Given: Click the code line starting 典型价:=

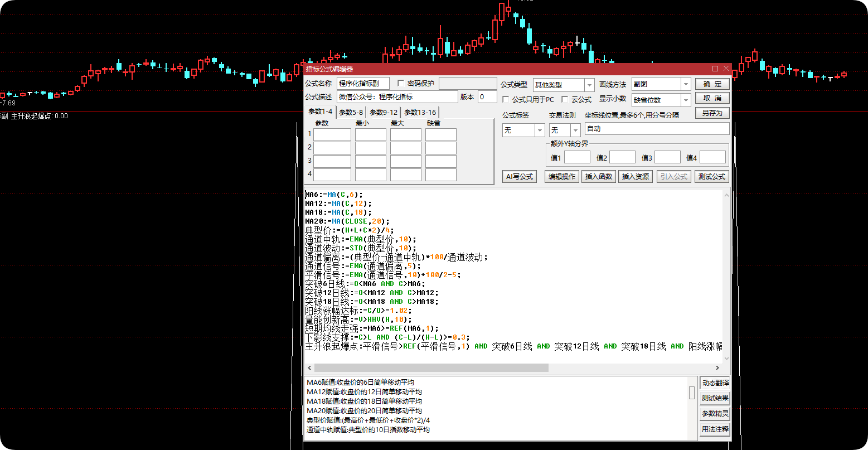Looking at the screenshot, I should (349, 230).
